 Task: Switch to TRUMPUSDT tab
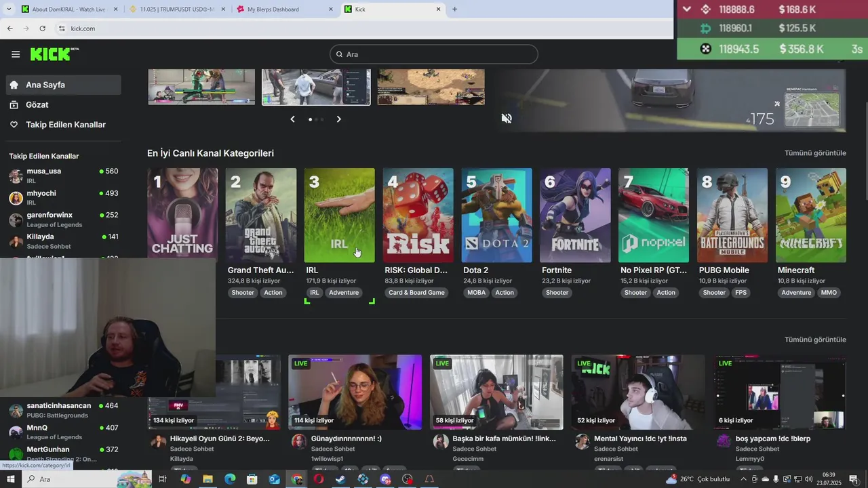tap(176, 9)
